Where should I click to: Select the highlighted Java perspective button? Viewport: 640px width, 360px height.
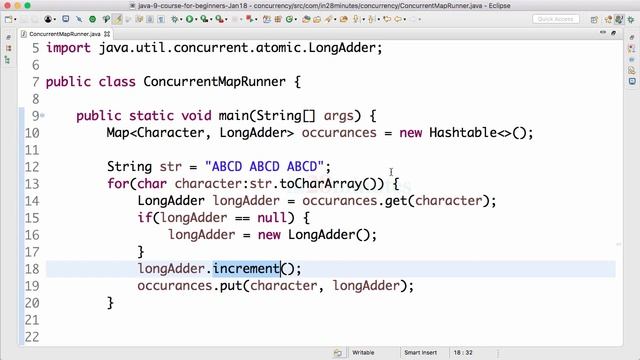tap(619, 19)
